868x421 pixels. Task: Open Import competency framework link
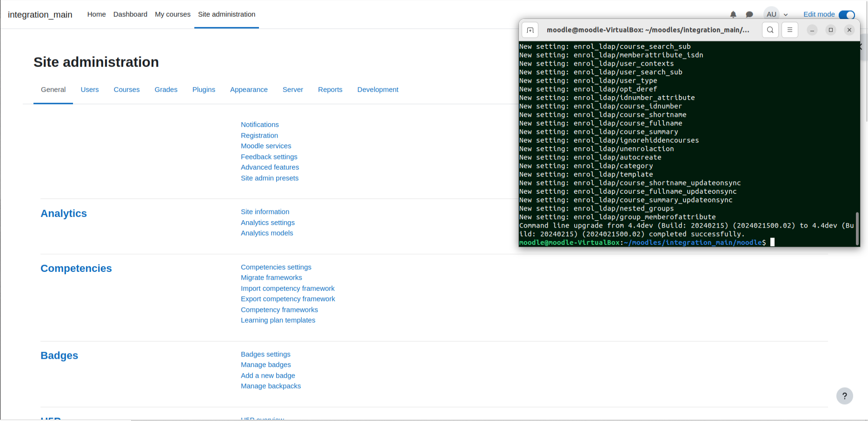[x=288, y=289]
